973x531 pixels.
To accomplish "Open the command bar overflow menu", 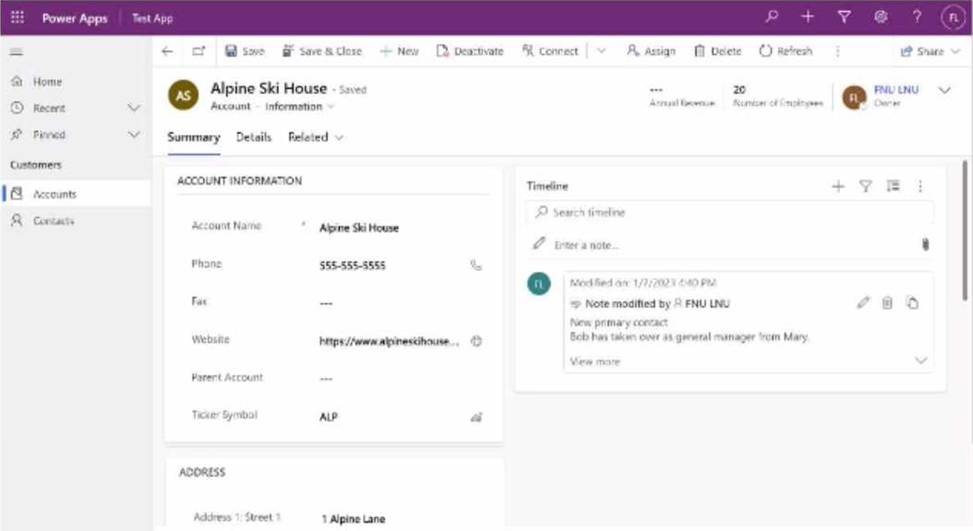I will pos(838,51).
